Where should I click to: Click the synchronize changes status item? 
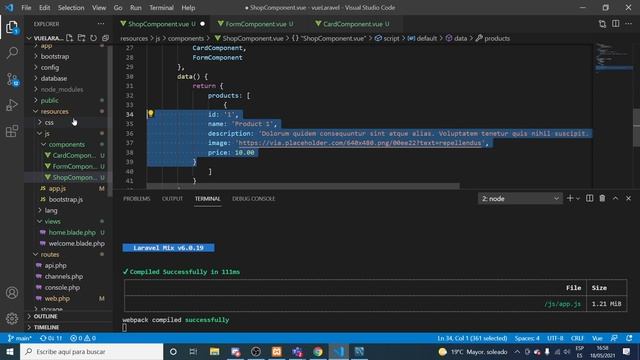[x=51, y=338]
